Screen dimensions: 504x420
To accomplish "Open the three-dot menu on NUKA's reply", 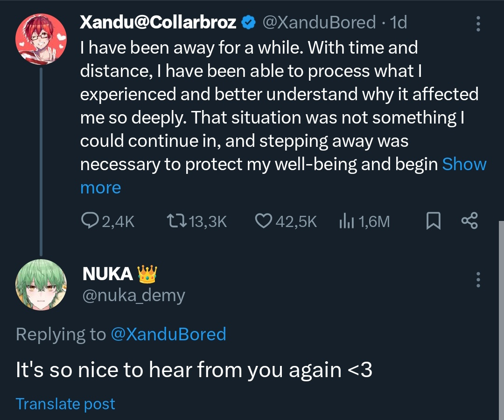I will pyautogui.click(x=478, y=279).
